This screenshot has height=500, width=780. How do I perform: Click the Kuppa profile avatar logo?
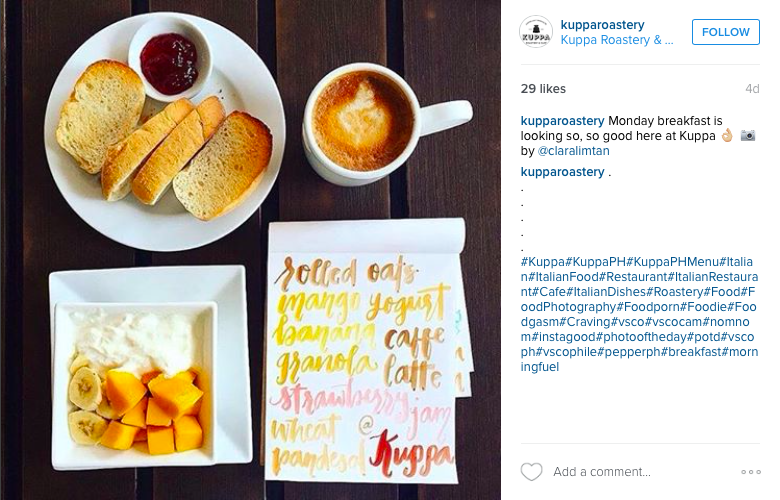(x=536, y=32)
